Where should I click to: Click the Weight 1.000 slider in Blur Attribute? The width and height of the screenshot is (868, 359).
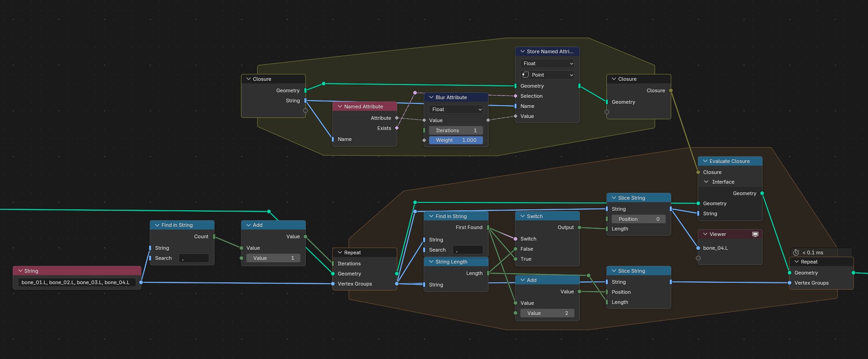pos(456,140)
